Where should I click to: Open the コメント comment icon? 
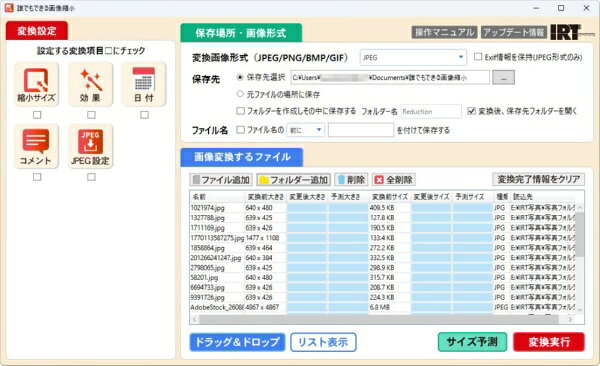pyautogui.click(x=36, y=147)
